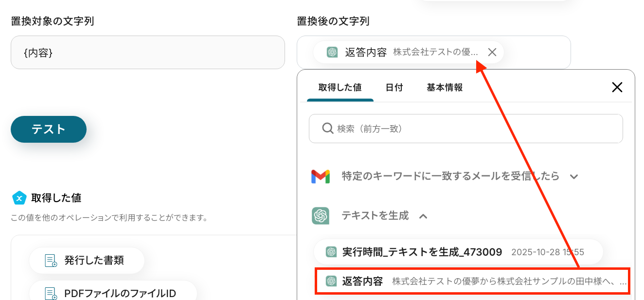Click the ChatGPT icon beside 実行時間_テキストを生成_473009
This screenshot has width=644, height=300.
point(331,252)
